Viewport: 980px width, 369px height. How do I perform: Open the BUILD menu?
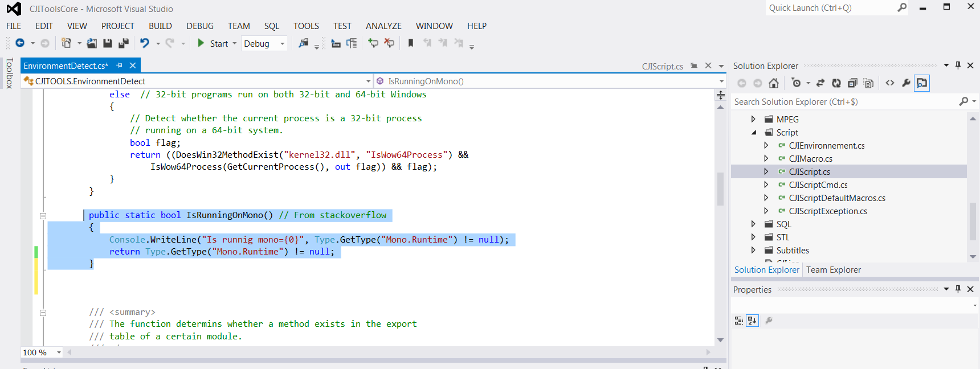coord(160,26)
